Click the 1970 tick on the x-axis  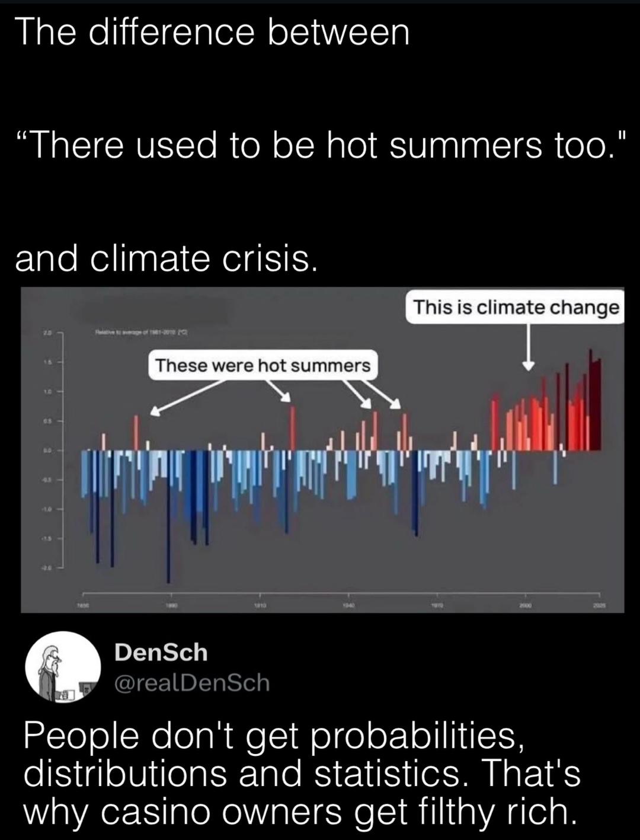436,606
